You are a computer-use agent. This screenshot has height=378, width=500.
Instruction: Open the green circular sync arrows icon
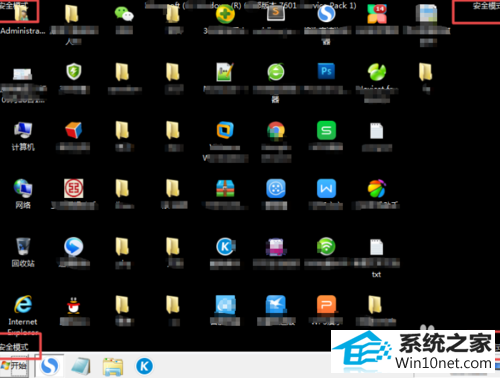tap(276, 72)
